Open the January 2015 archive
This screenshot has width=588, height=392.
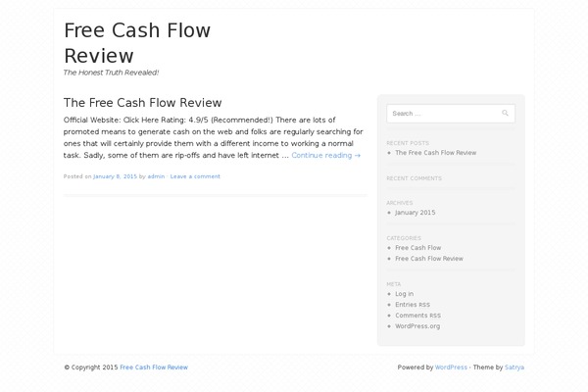tap(416, 213)
